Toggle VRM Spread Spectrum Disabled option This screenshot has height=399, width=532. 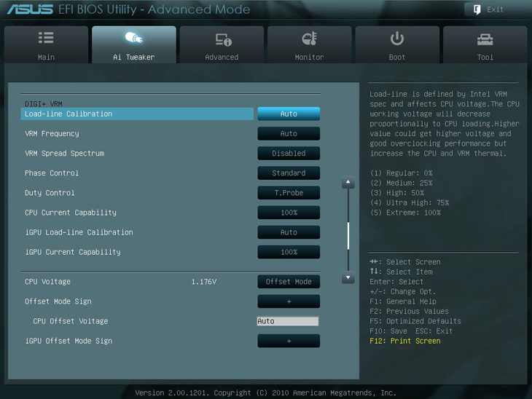pyautogui.click(x=289, y=154)
